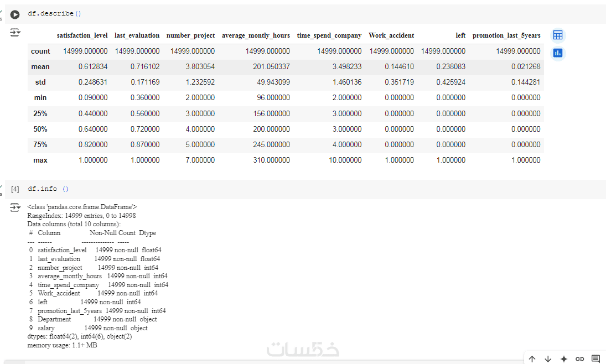Viewport: 606px width, 364px height.
Task: Click the mean value 0.144610
Action: pyautogui.click(x=399, y=67)
